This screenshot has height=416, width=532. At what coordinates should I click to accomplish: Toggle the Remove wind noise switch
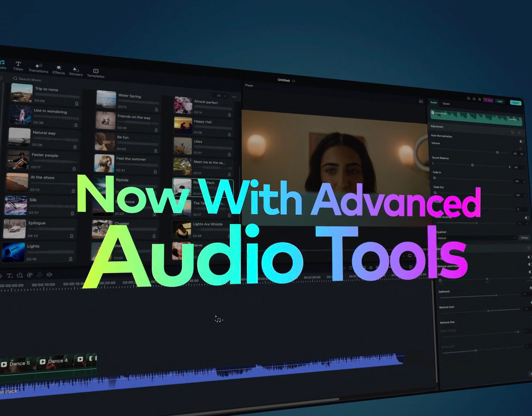(529, 264)
